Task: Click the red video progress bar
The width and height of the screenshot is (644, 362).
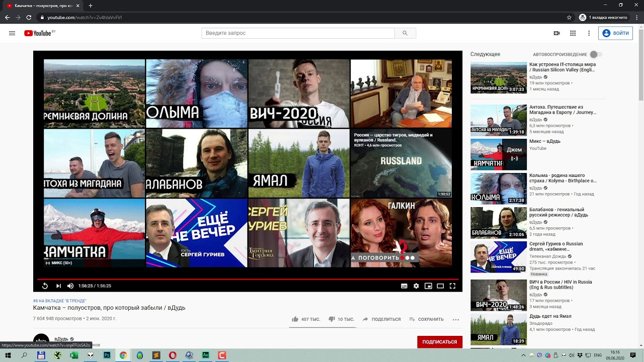Action: tap(248, 279)
